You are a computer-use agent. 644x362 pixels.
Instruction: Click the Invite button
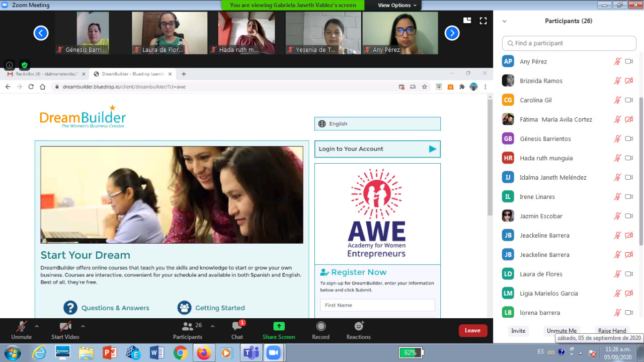click(518, 331)
